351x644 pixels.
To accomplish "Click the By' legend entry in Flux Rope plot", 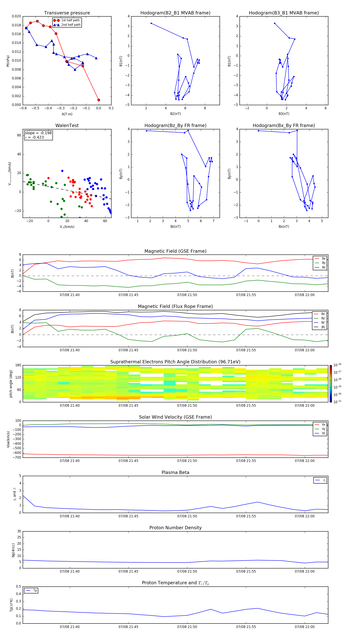I will [x=320, y=318].
